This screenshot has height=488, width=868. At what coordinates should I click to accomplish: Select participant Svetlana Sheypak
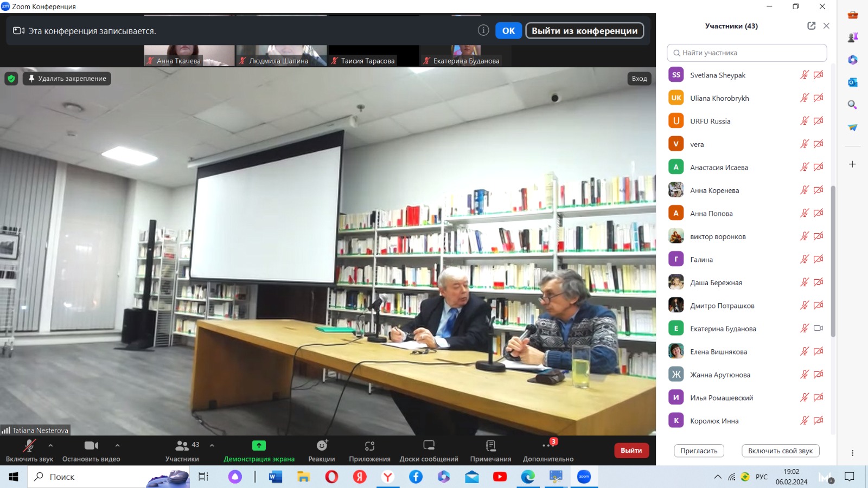(746, 75)
